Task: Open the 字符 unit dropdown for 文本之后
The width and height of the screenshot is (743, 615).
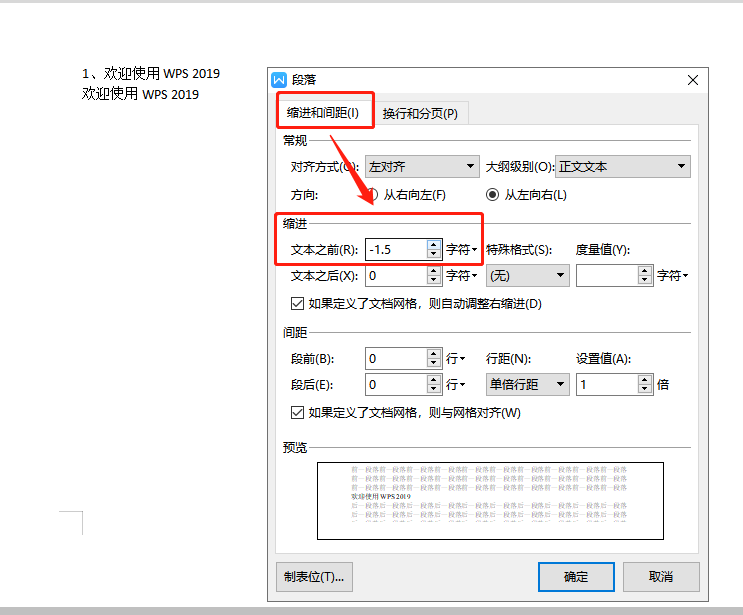Action: (462, 276)
